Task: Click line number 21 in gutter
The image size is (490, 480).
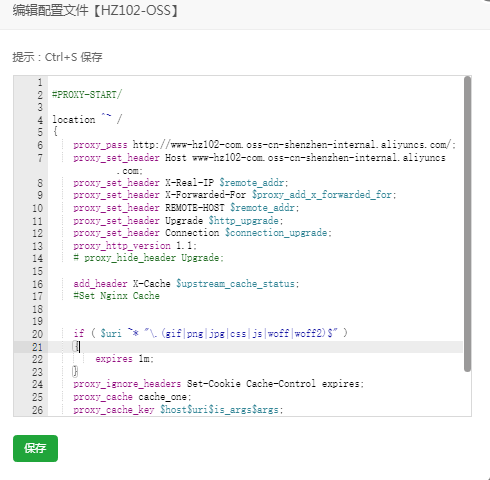Action: [x=37, y=347]
